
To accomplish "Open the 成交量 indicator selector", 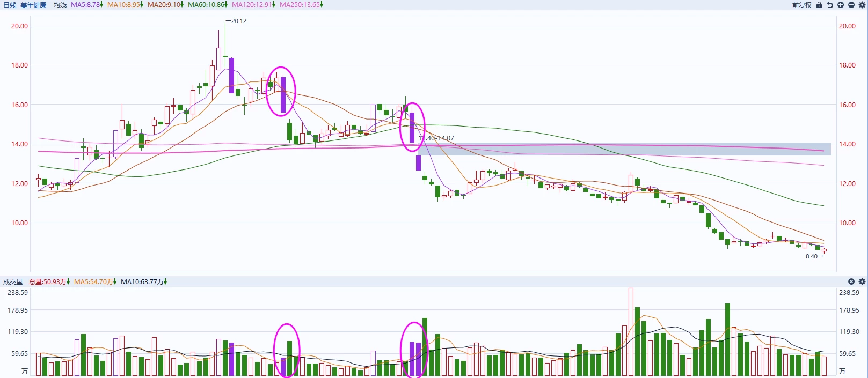I will pyautogui.click(x=13, y=281).
